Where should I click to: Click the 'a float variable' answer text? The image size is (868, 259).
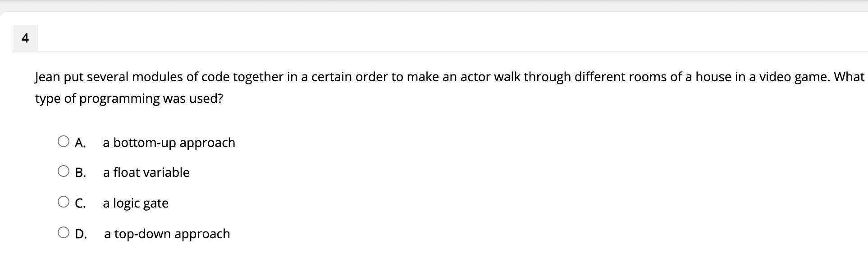(146, 172)
